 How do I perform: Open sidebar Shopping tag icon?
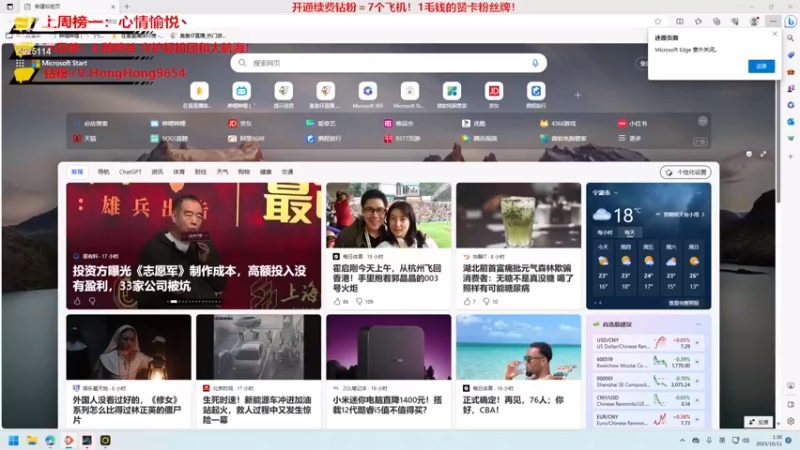click(791, 55)
